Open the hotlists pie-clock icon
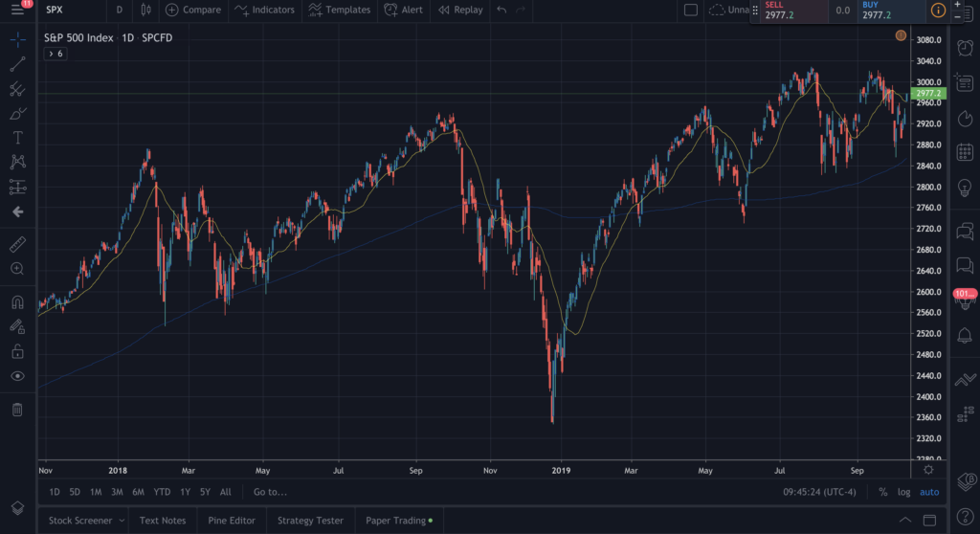980x534 pixels. click(x=965, y=118)
